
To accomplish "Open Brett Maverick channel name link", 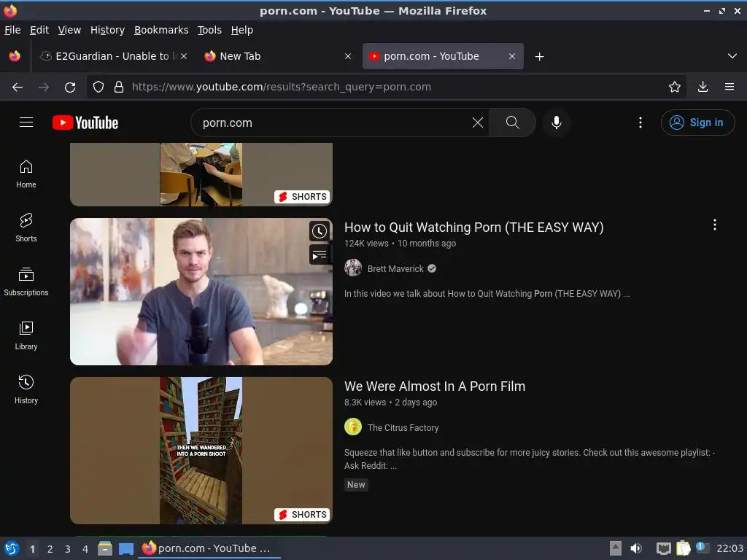I will [395, 268].
